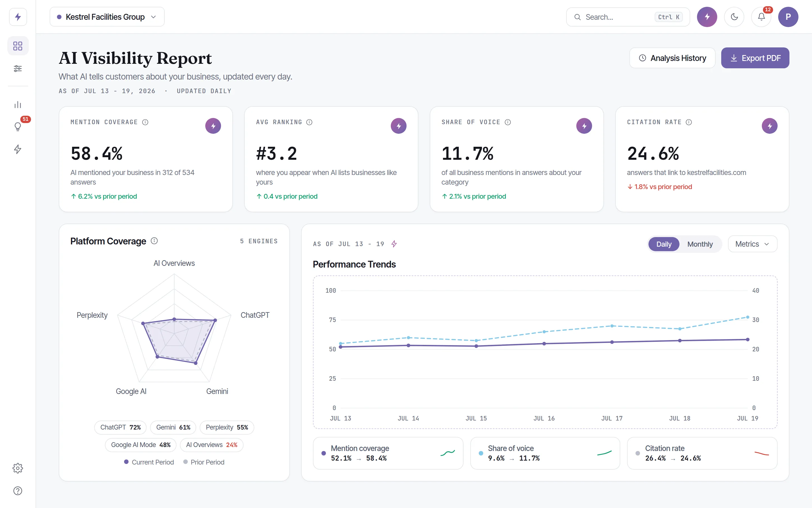Select the Perplexity 55% chip
The image size is (812, 508).
(x=227, y=427)
